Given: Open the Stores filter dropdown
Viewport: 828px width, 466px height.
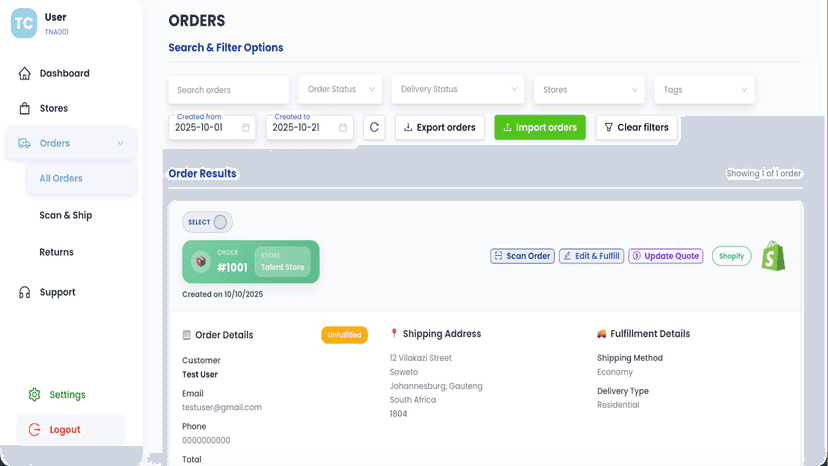Looking at the screenshot, I should tap(589, 90).
